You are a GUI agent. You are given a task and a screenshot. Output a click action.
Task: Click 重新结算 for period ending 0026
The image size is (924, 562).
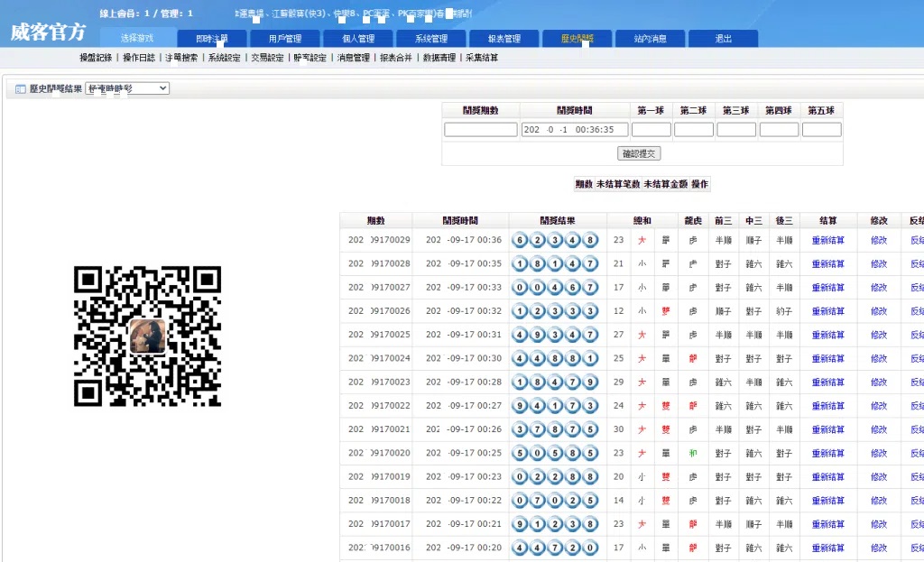pos(828,311)
